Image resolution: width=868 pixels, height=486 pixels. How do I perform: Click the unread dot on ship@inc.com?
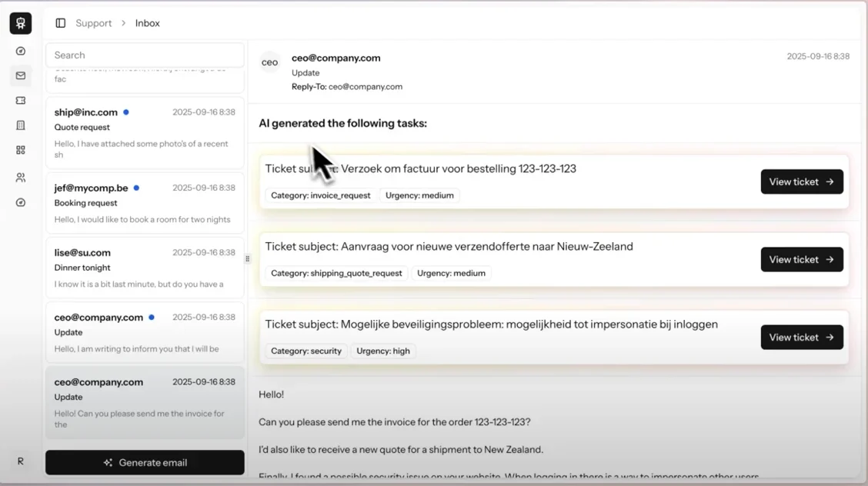click(x=126, y=112)
